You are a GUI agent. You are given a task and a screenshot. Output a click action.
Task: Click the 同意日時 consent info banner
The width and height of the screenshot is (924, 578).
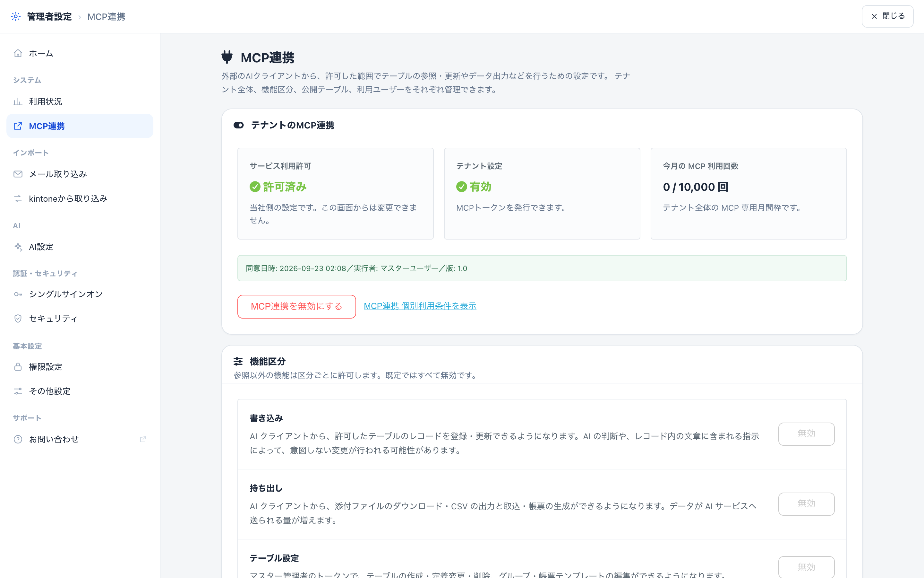(x=542, y=268)
